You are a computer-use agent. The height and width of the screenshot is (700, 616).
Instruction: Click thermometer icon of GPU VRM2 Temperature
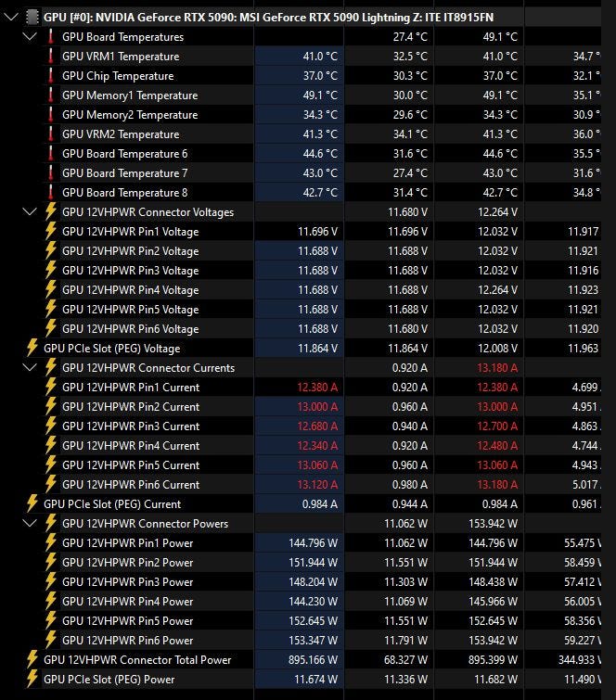50,134
